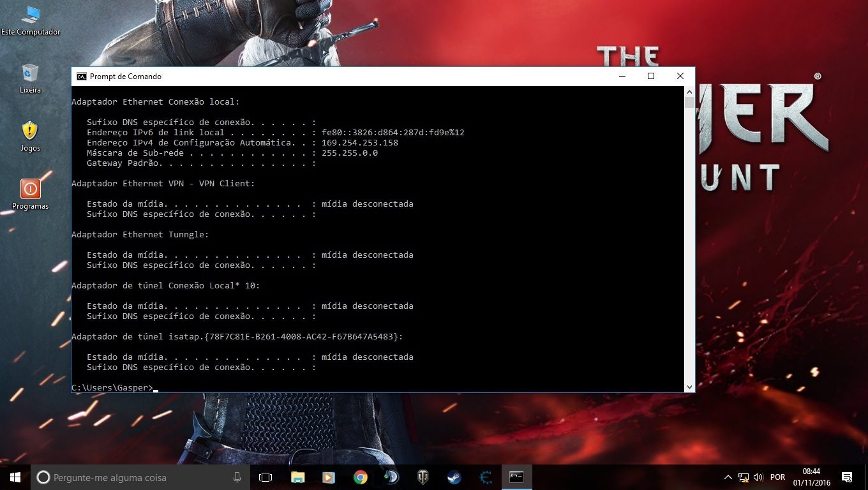Image resolution: width=868 pixels, height=490 pixels.
Task: Click 'mídia desconectada' under VPN Client adapter
Action: tap(368, 204)
